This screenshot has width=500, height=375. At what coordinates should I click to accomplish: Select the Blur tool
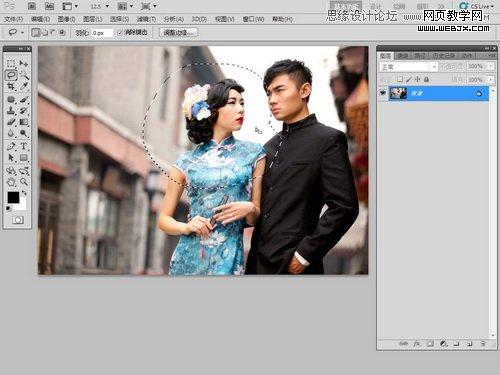click(x=11, y=133)
